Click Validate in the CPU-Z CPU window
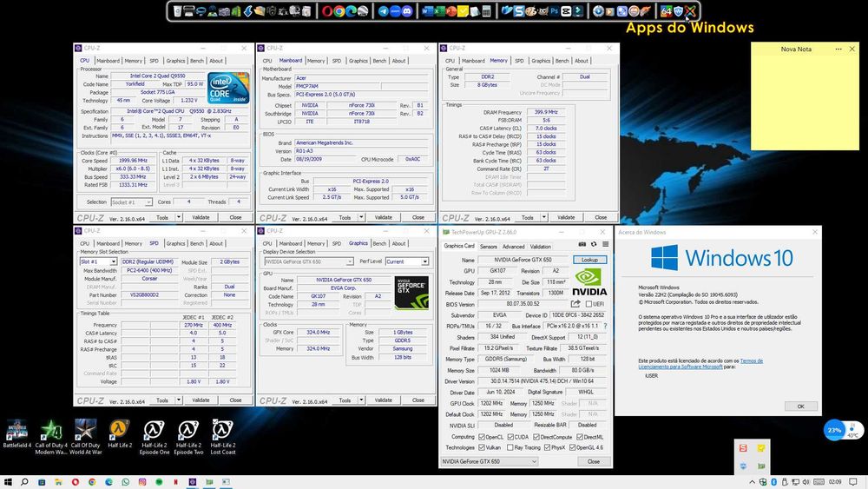This screenshot has width=868, height=489. pyautogui.click(x=201, y=217)
